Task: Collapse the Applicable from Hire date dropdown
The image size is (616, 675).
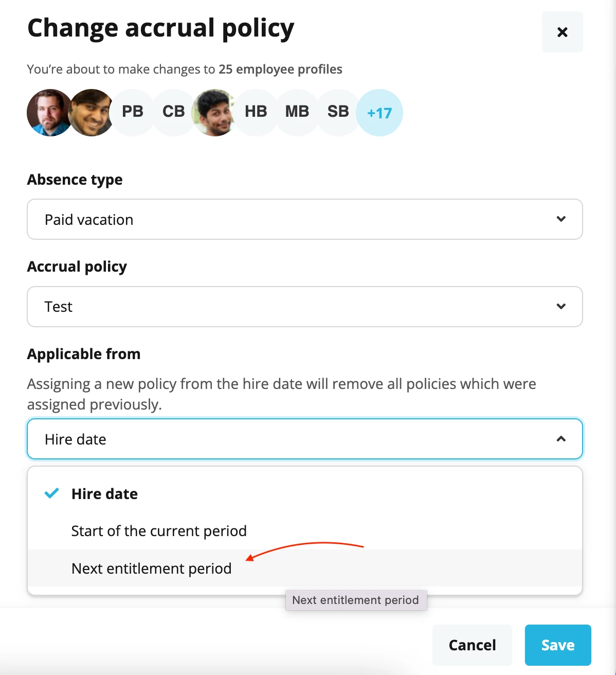Action: 305,439
